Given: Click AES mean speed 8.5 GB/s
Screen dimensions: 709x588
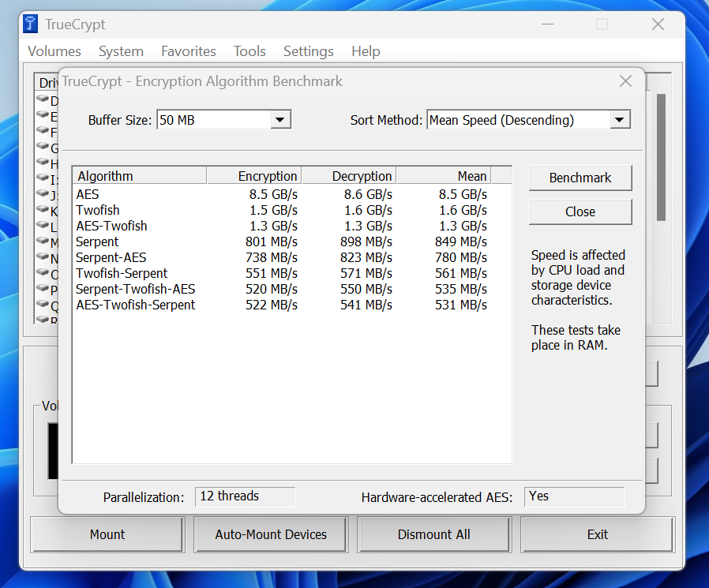Looking at the screenshot, I should 463,194.
